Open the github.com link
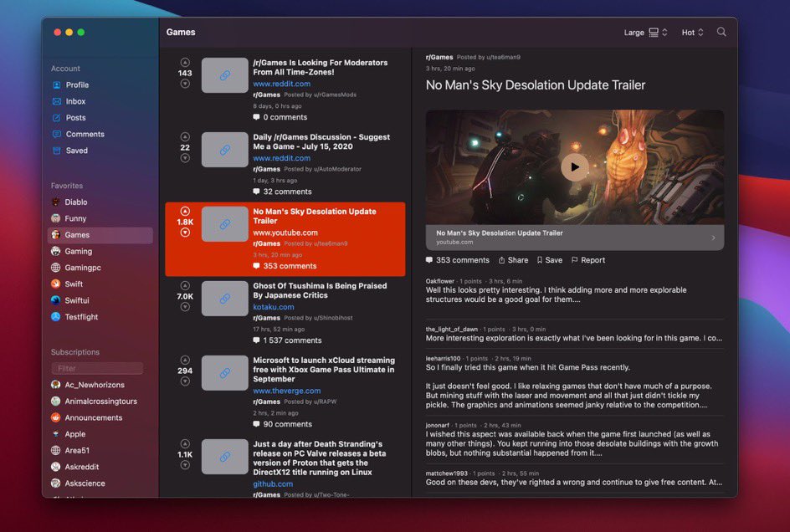The height and width of the screenshot is (532, 790). point(273,484)
